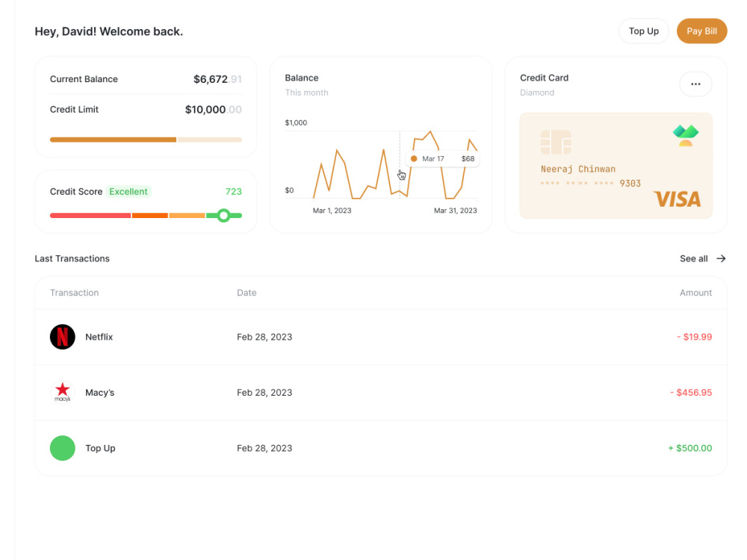Click the Macy's star logo icon
The image size is (747, 560).
[x=63, y=393]
